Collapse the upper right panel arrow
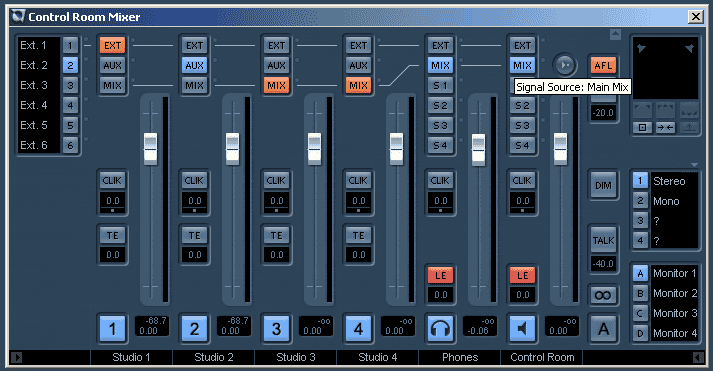The height and width of the screenshot is (371, 713). (615, 35)
